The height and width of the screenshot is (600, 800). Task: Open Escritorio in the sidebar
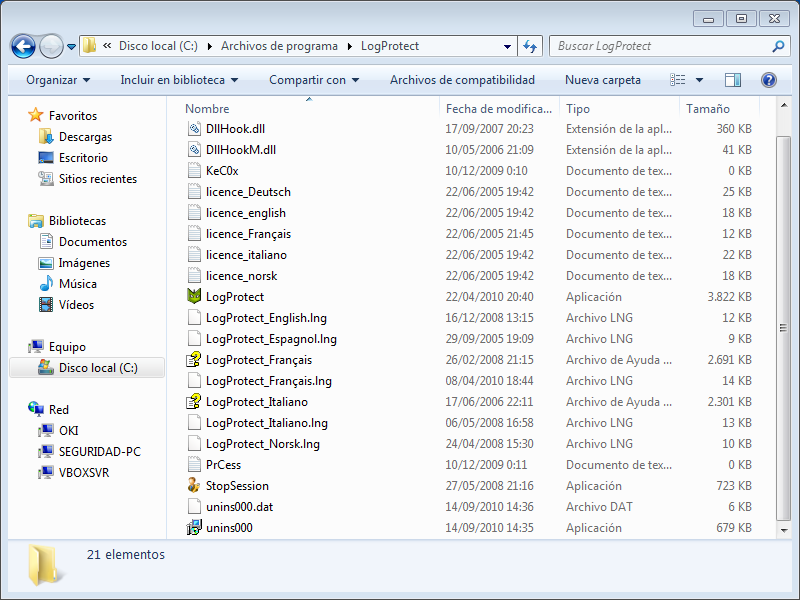point(73,158)
